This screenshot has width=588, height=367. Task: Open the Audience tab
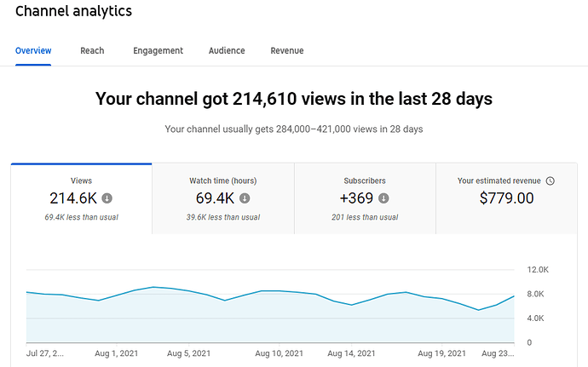[227, 50]
